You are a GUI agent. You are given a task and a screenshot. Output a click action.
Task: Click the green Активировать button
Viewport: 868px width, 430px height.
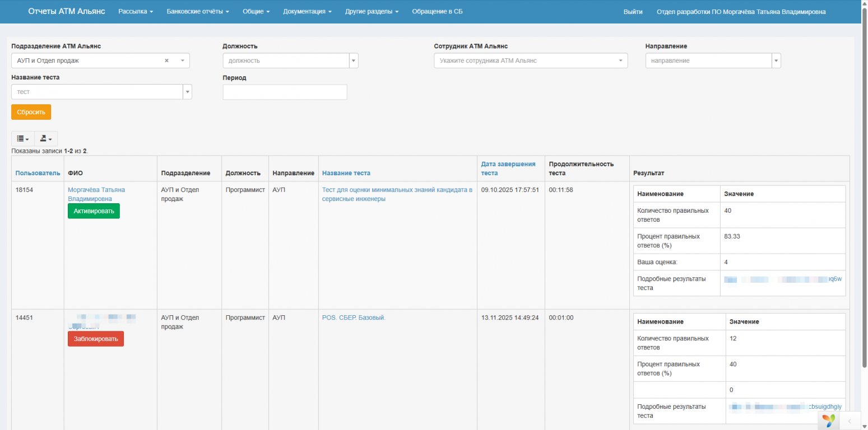(x=94, y=211)
